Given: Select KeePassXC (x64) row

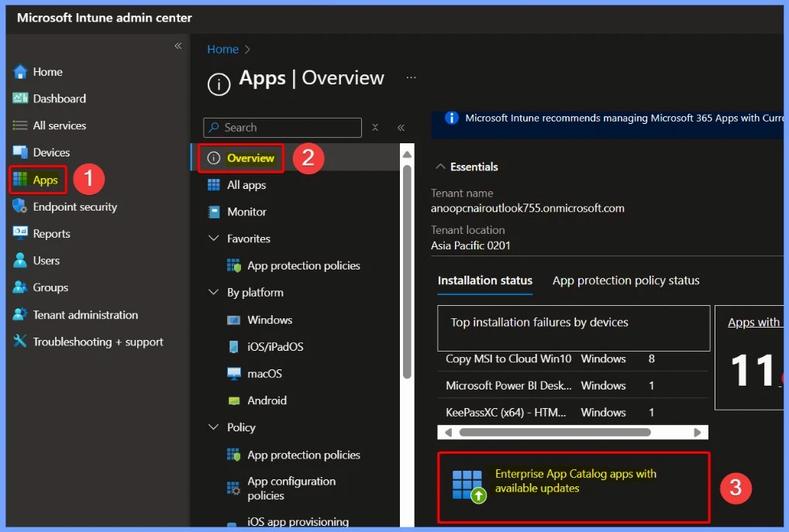Looking at the screenshot, I should click(573, 412).
